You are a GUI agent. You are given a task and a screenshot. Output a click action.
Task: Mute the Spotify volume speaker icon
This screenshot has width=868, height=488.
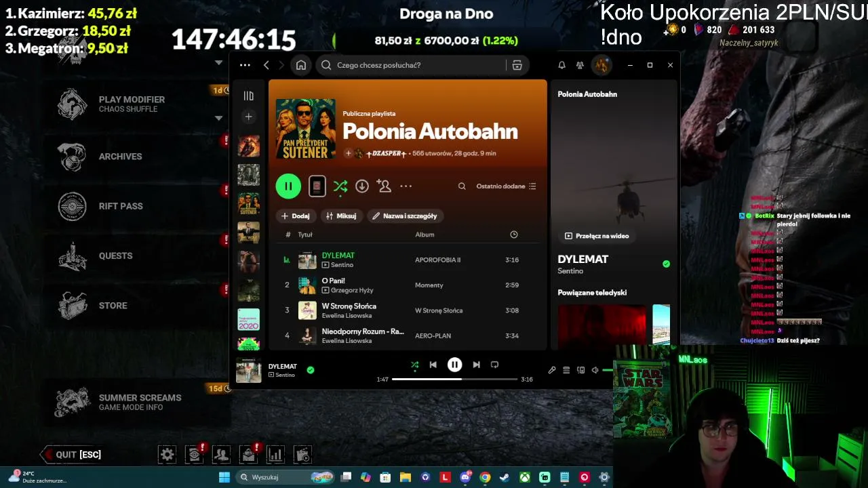[595, 370]
